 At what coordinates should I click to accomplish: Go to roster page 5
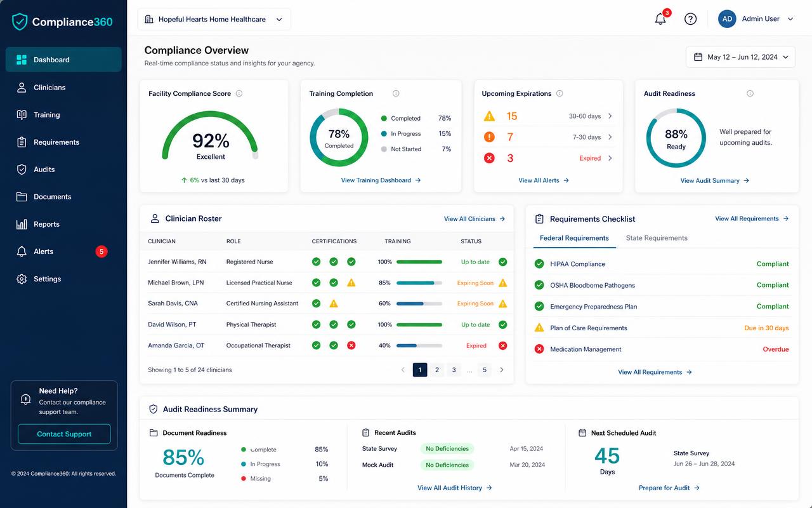(x=485, y=370)
